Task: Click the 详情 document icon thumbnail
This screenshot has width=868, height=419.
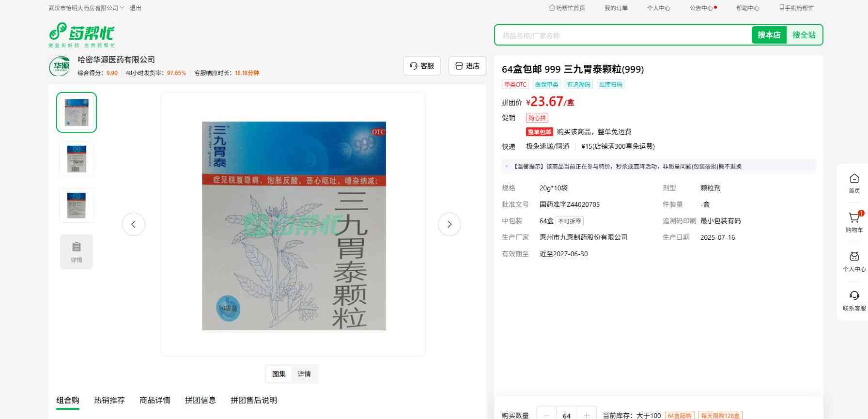Action: pyautogui.click(x=77, y=251)
